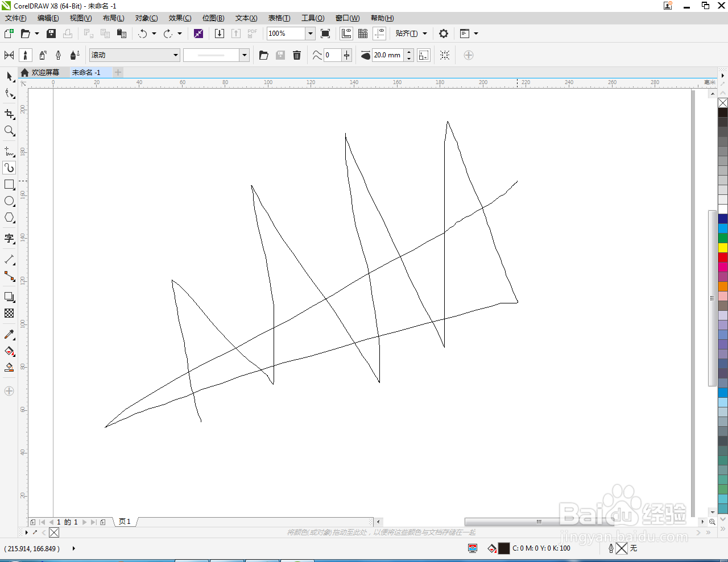Toggle show rulers button
Screen dimensions: 728x562
point(346,34)
